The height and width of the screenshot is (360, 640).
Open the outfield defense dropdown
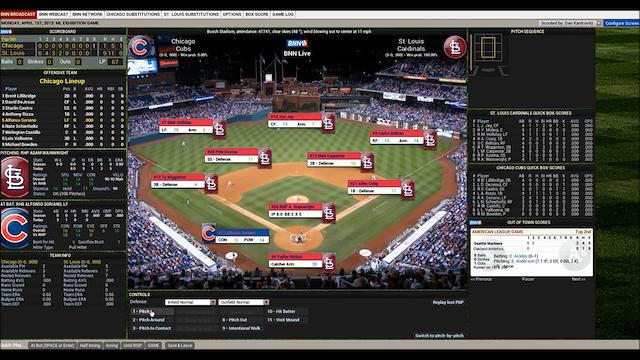coord(243,302)
